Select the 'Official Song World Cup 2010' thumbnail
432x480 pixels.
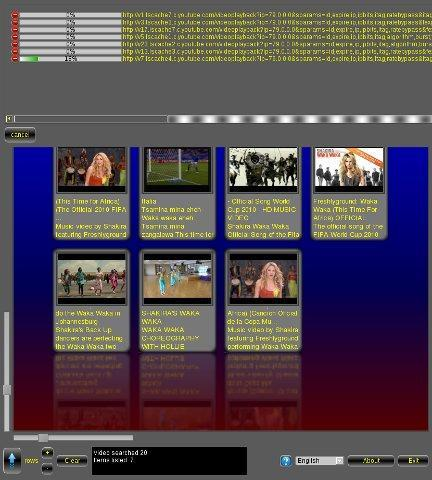(263, 170)
